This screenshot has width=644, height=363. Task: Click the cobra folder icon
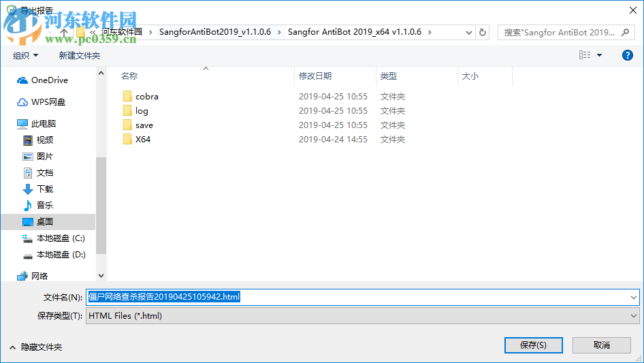pos(128,97)
